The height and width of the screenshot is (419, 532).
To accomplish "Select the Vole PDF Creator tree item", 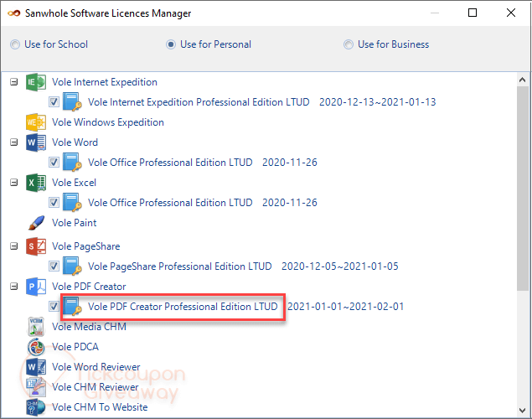I will (89, 287).
